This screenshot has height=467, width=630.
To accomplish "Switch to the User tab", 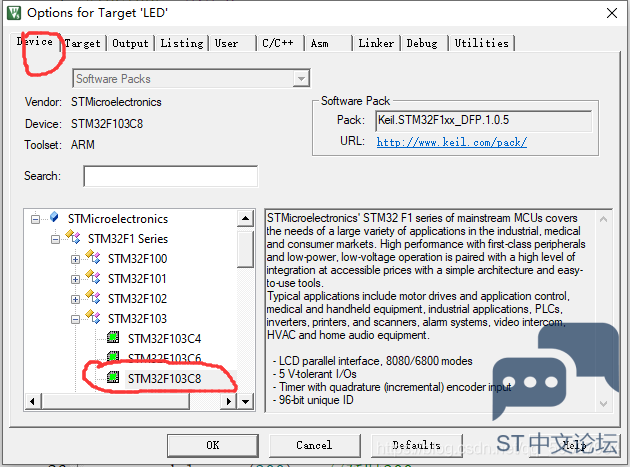I will [232, 43].
